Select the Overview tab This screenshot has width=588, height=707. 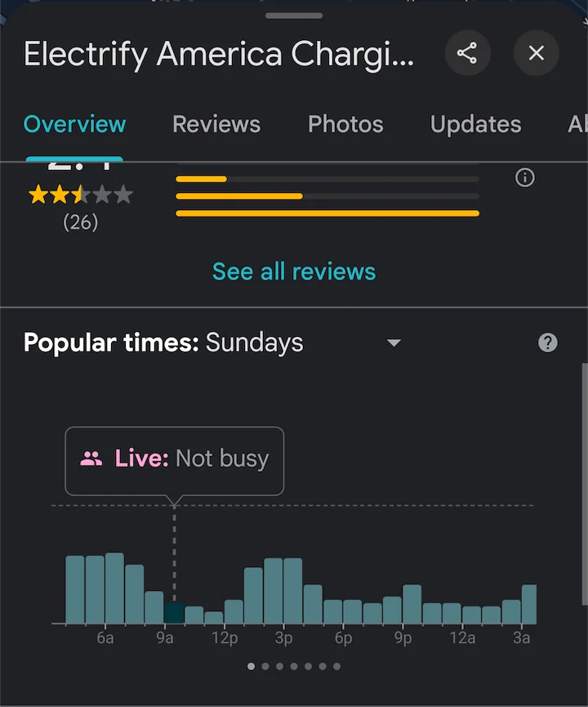click(x=74, y=124)
